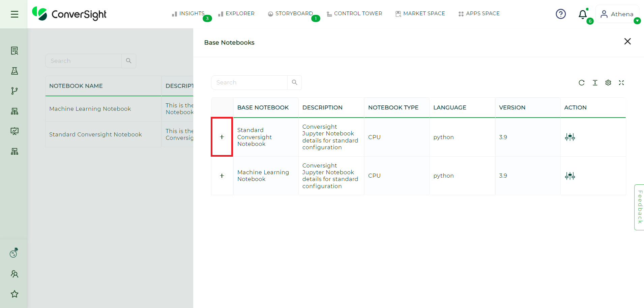Click the Base Notebooks search field
This screenshot has height=308, width=644.
pyautogui.click(x=249, y=82)
